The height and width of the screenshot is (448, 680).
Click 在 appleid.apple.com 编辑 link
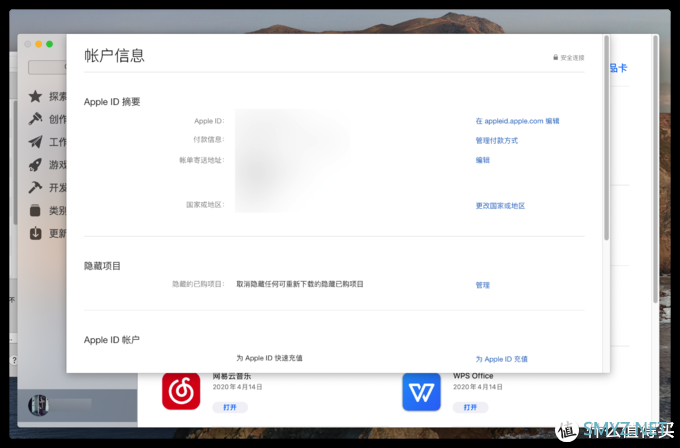(x=517, y=121)
